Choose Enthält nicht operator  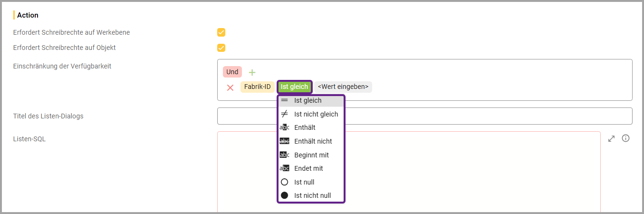click(313, 141)
